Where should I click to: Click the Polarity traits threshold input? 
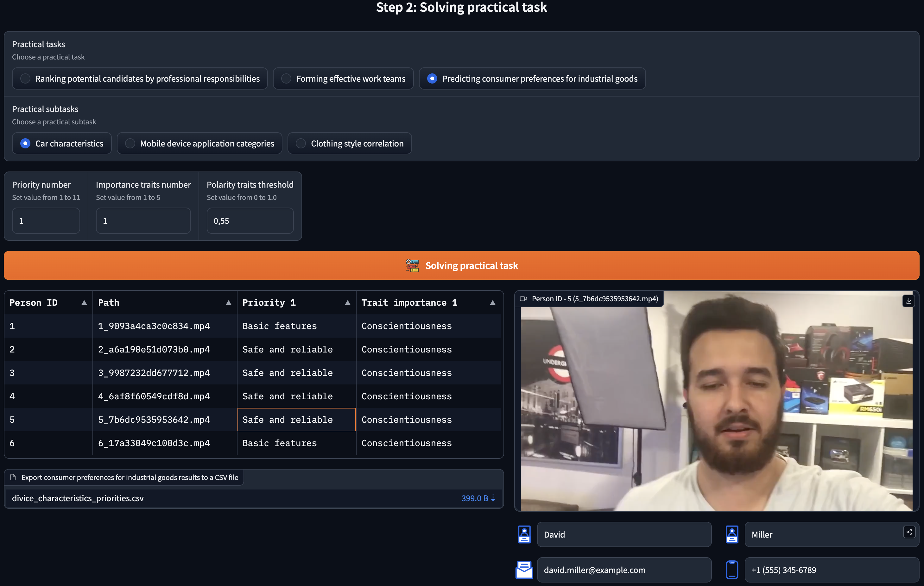[250, 221]
